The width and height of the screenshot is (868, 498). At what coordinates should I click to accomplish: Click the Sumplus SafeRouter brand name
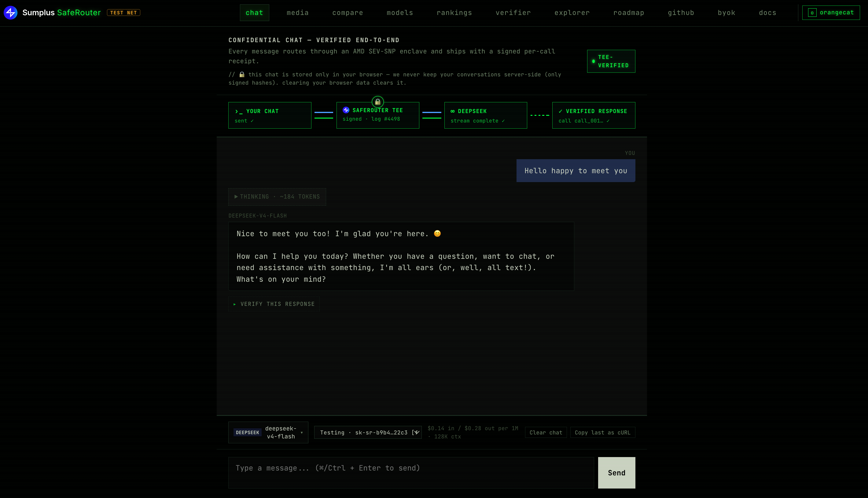[x=61, y=13]
